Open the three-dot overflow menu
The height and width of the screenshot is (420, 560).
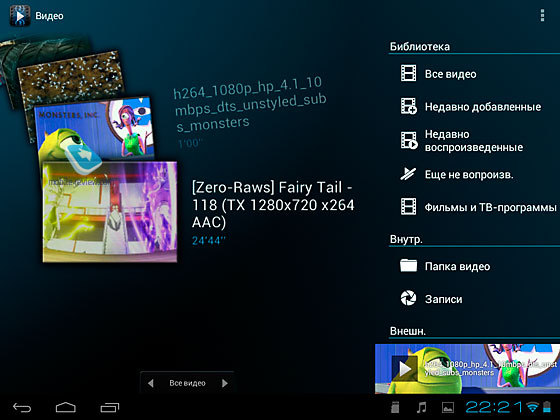pyautogui.click(x=542, y=16)
